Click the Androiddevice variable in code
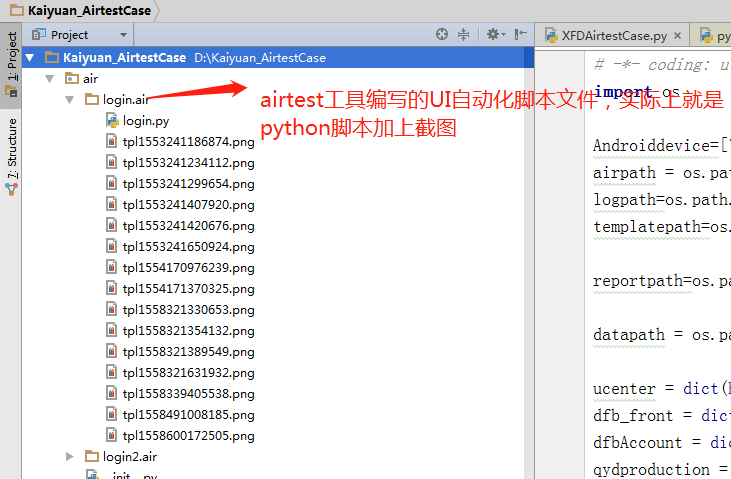The width and height of the screenshot is (731, 479). (x=651, y=146)
